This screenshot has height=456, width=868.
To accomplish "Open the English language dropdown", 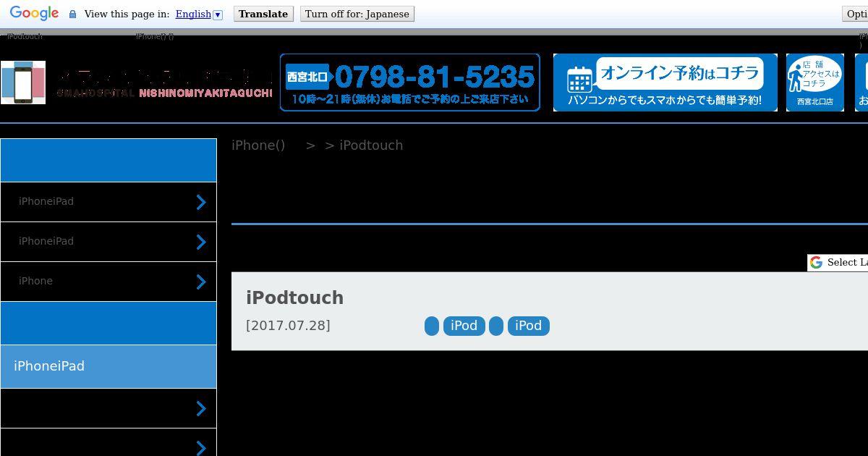I will (x=199, y=14).
